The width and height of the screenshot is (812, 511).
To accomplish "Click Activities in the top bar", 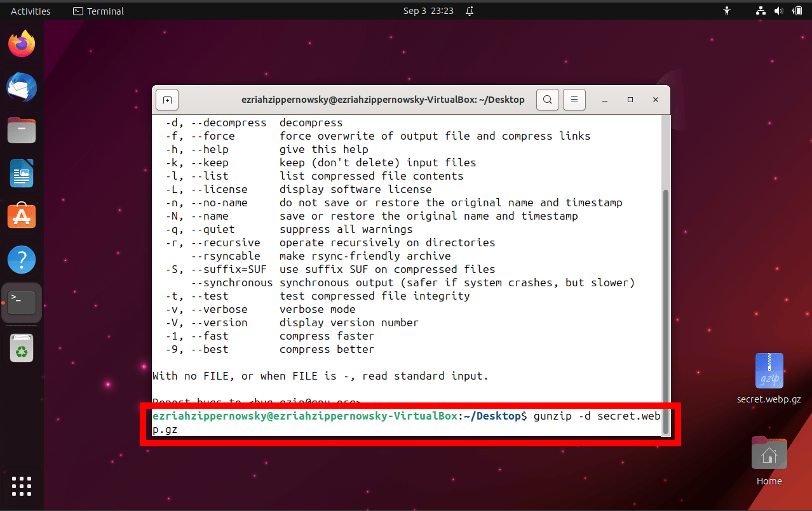I will click(x=29, y=10).
